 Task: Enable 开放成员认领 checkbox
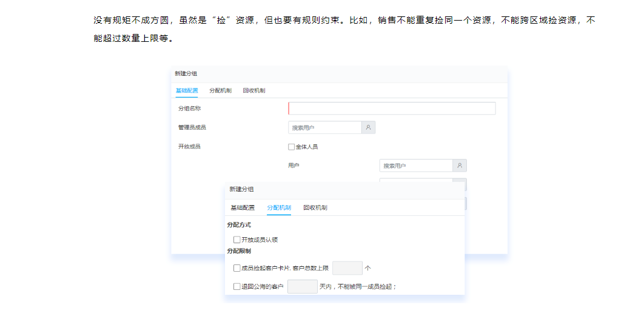tap(237, 240)
